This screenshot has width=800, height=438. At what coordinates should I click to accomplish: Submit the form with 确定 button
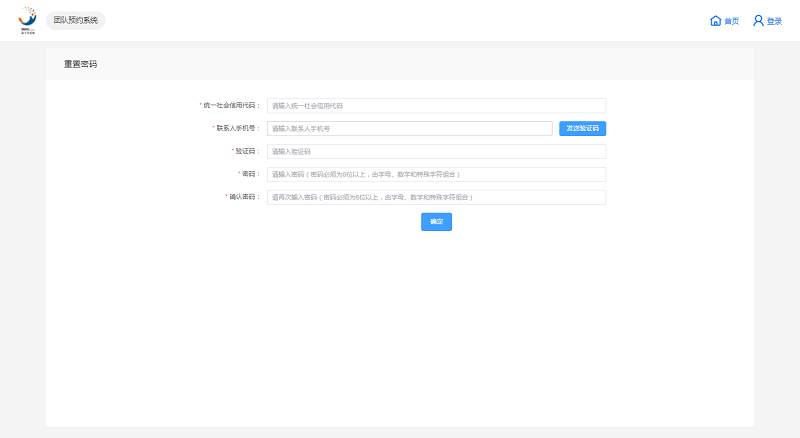click(x=436, y=222)
